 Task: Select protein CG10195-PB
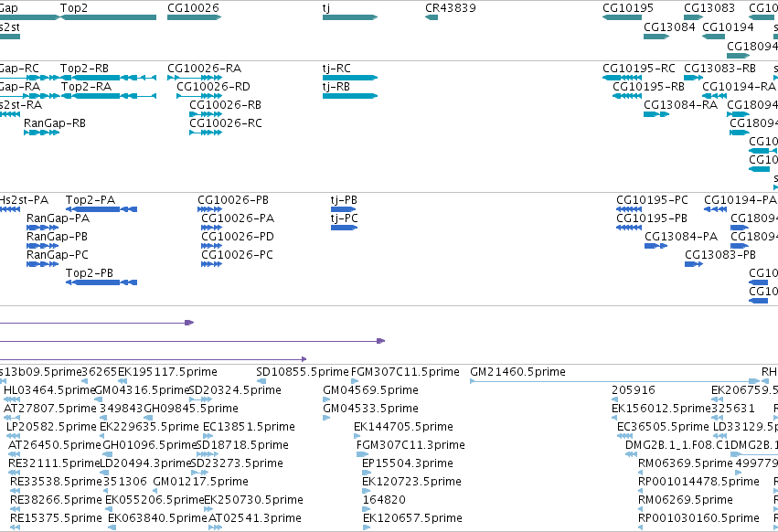pyautogui.click(x=652, y=218)
